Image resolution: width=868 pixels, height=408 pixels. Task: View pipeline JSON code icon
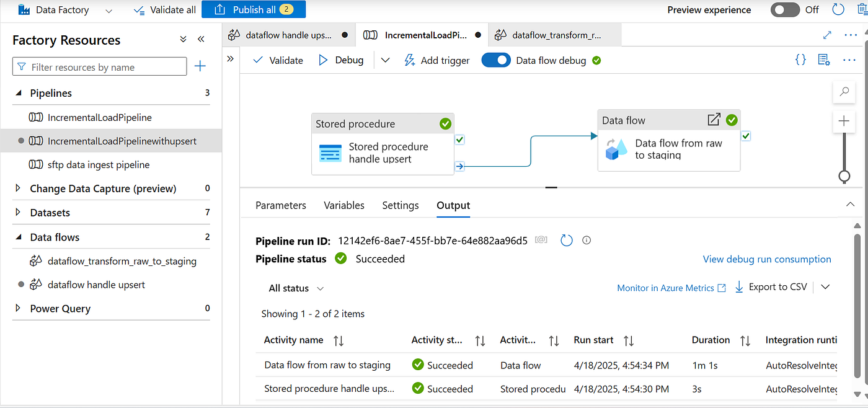800,60
